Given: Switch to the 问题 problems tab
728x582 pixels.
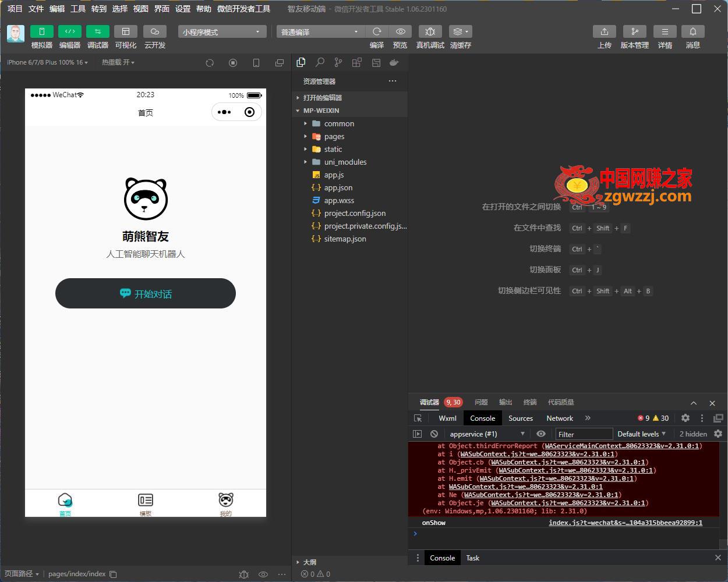Looking at the screenshot, I should click(x=481, y=402).
